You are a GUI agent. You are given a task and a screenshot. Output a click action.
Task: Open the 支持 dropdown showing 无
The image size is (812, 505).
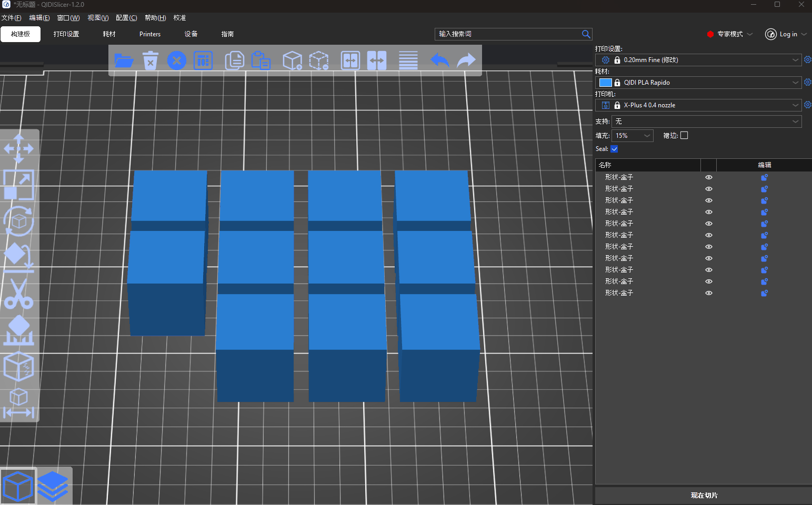point(707,122)
